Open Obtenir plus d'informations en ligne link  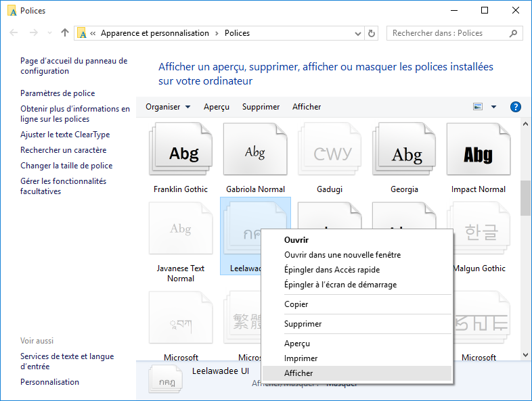(75, 114)
